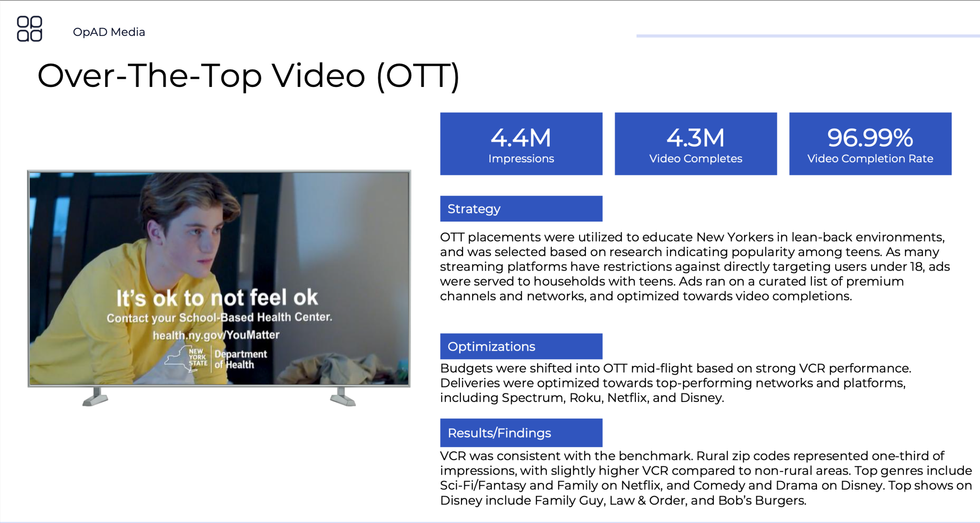Click the 4.4M Impressions stat tile
The height and width of the screenshot is (523, 980).
[x=521, y=144]
